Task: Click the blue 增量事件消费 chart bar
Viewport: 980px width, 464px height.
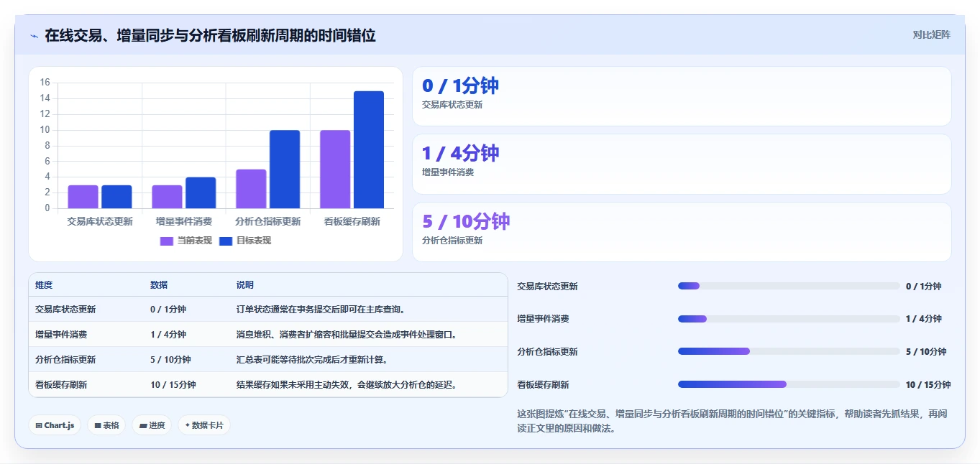Action: (x=201, y=193)
